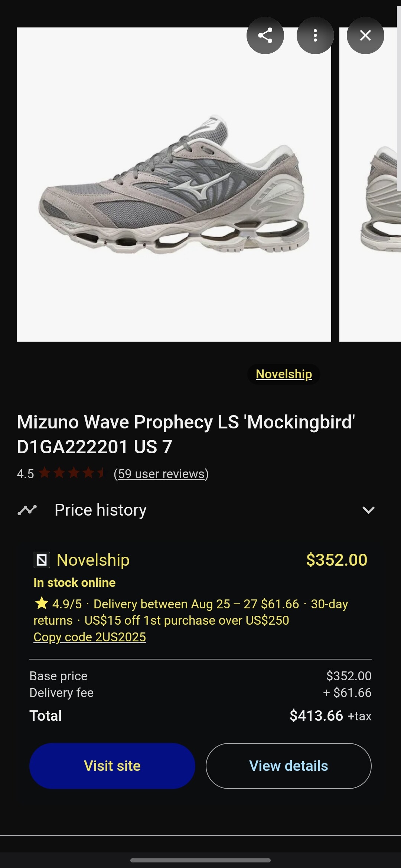Image resolution: width=401 pixels, height=868 pixels.
Task: Tap the Mizuno Wave Prophecy product title
Action: click(x=186, y=434)
